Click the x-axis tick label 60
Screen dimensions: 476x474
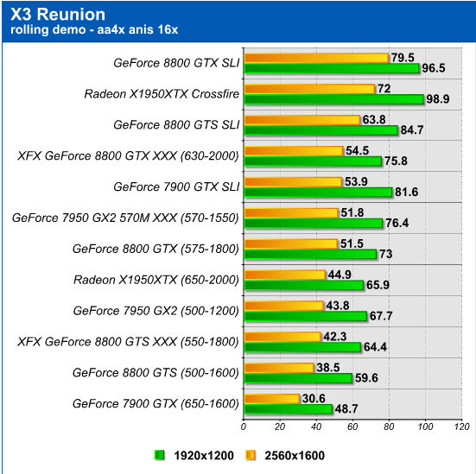[x=352, y=427]
